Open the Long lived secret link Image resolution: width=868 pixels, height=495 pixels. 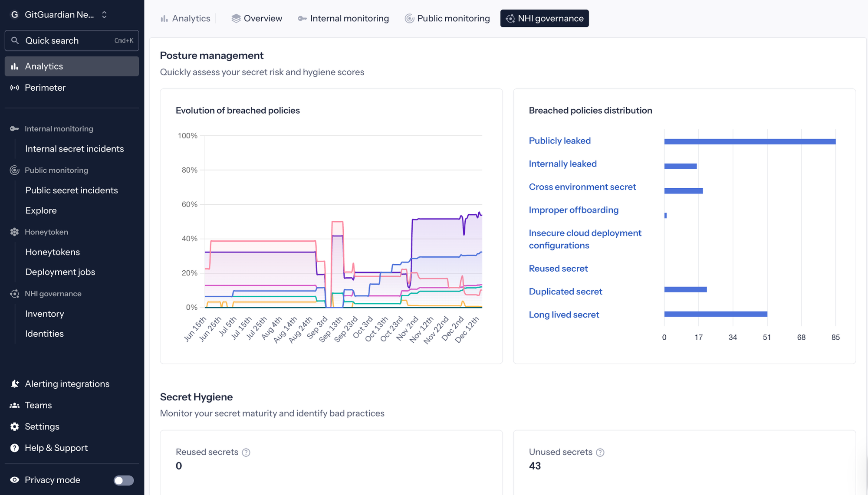(564, 315)
